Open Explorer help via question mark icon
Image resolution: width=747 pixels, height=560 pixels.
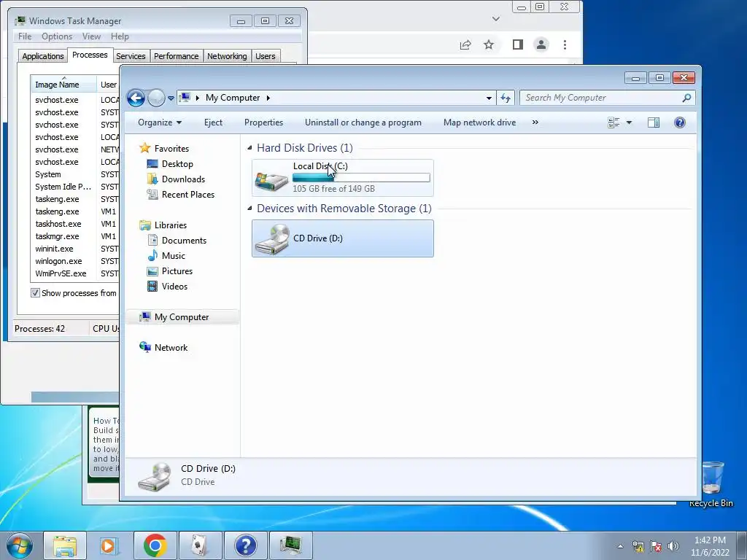[x=680, y=122]
